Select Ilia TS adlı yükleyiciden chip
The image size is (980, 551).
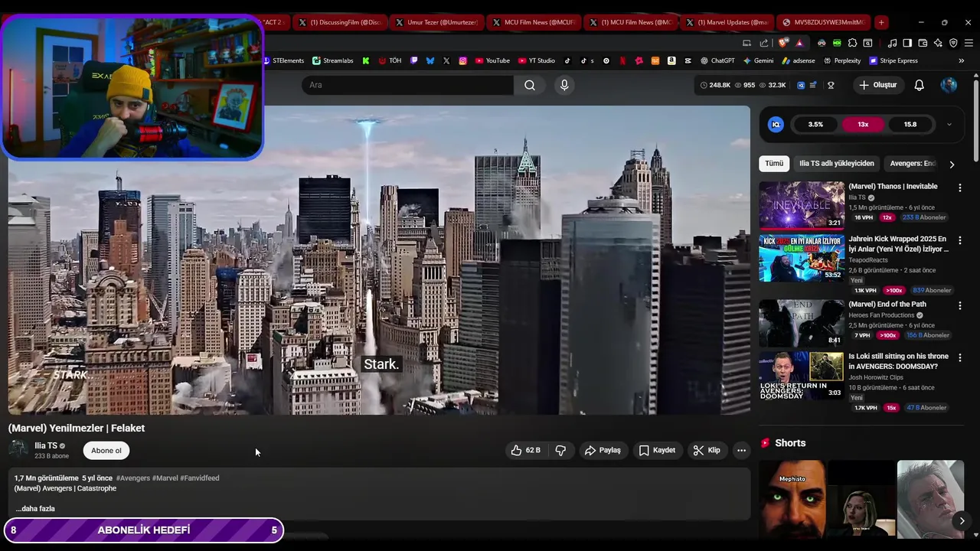point(836,163)
